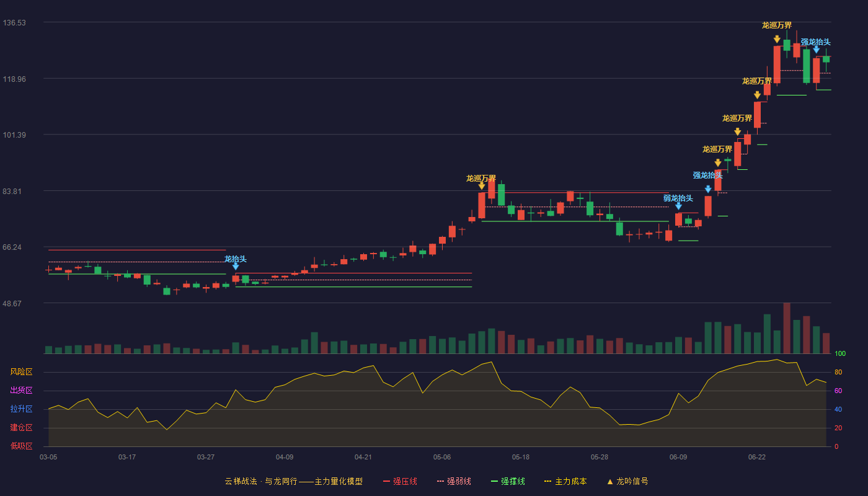Click the 136.53 price axis label

click(14, 23)
